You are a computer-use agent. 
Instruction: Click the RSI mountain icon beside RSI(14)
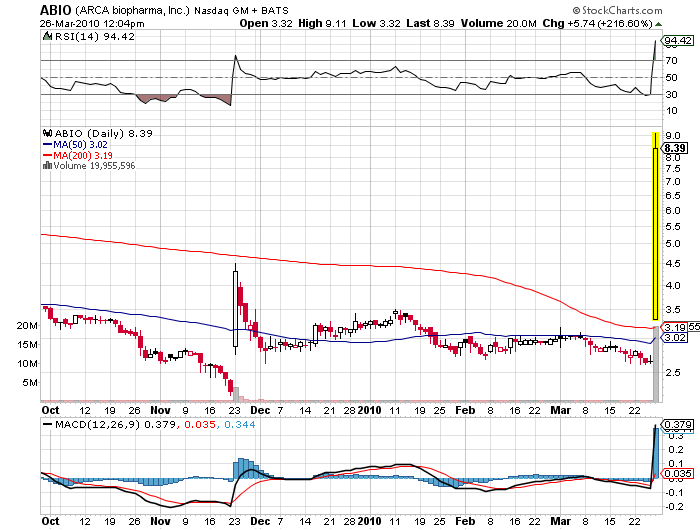(47, 36)
